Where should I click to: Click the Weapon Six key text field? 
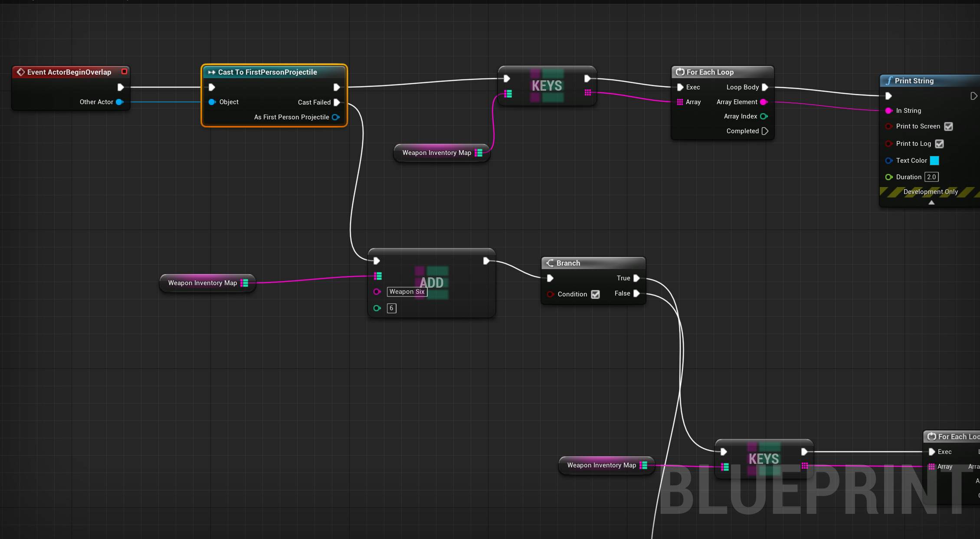(x=406, y=292)
